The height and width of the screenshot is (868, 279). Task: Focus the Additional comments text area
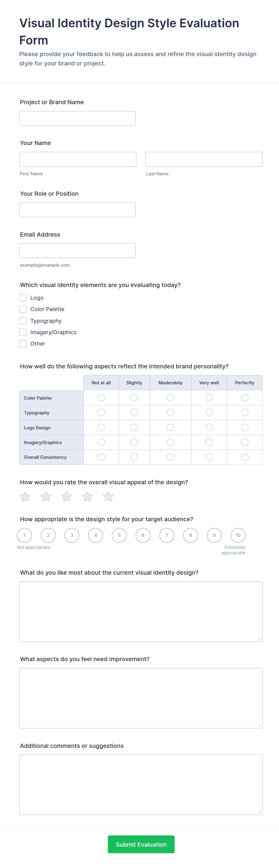(141, 785)
